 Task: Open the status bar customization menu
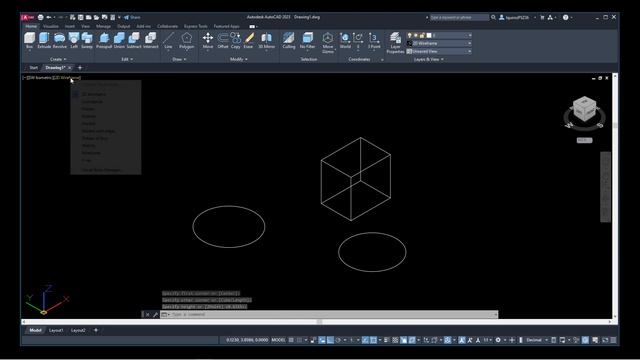613,340
